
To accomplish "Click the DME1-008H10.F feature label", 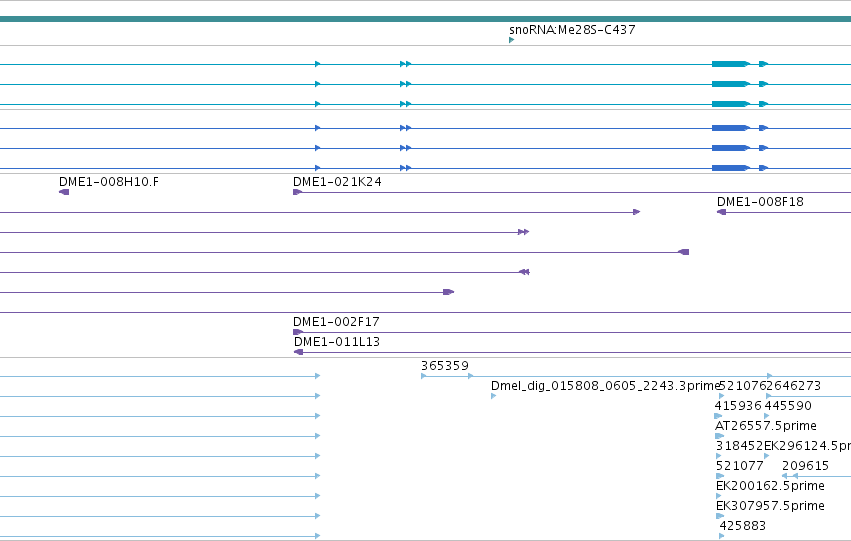I will pyautogui.click(x=109, y=182).
